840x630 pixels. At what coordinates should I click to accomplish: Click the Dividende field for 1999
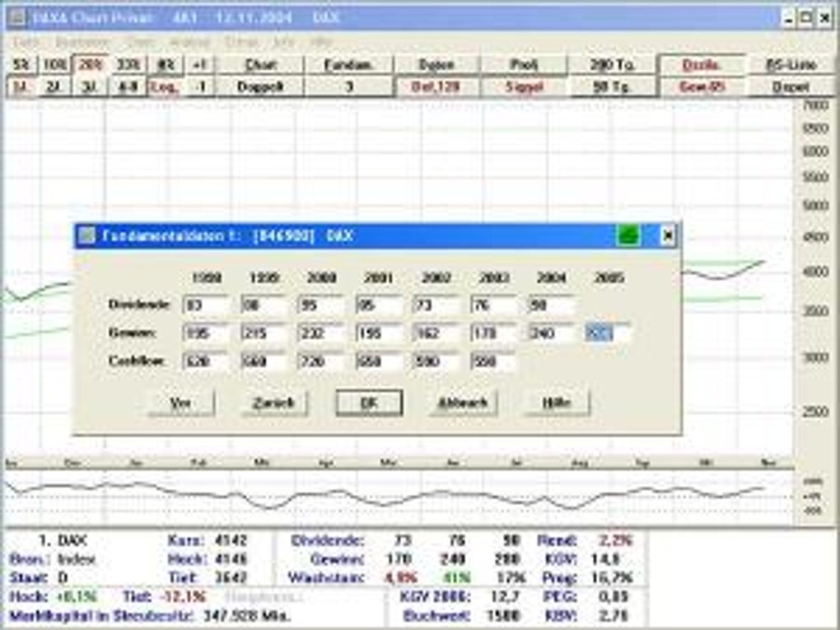point(264,306)
